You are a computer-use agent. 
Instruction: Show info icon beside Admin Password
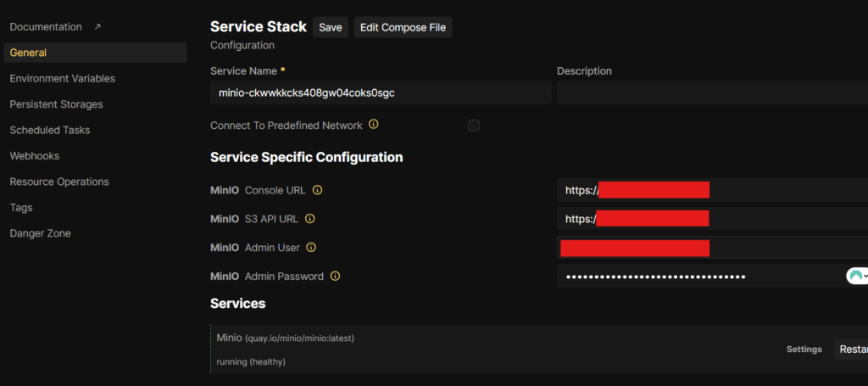(335, 276)
